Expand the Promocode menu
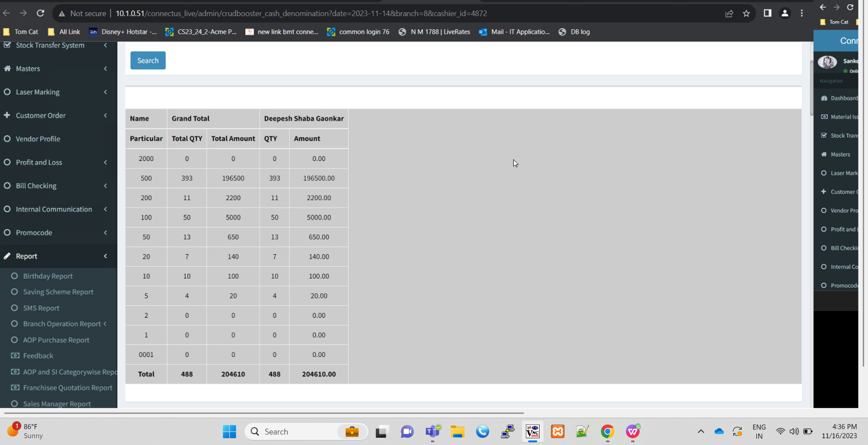868x445 pixels. click(x=58, y=232)
